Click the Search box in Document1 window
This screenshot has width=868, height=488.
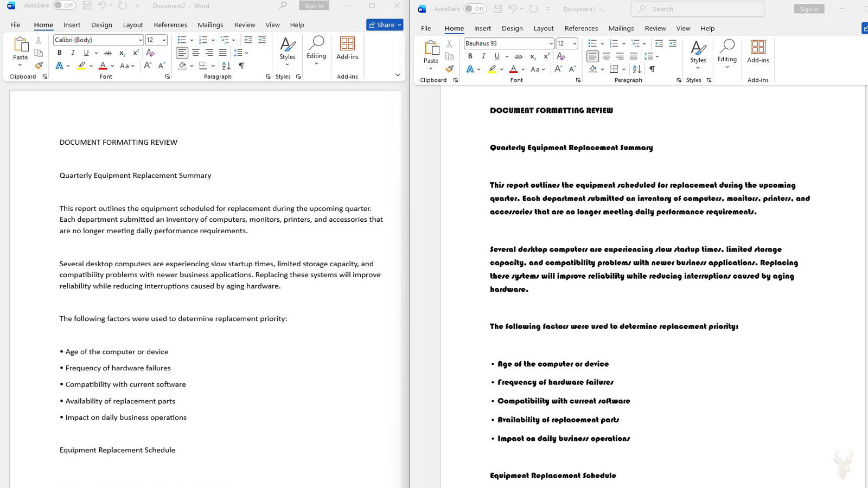tap(698, 9)
